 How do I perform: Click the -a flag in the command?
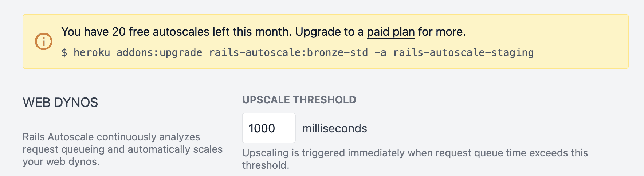pyautogui.click(x=380, y=53)
